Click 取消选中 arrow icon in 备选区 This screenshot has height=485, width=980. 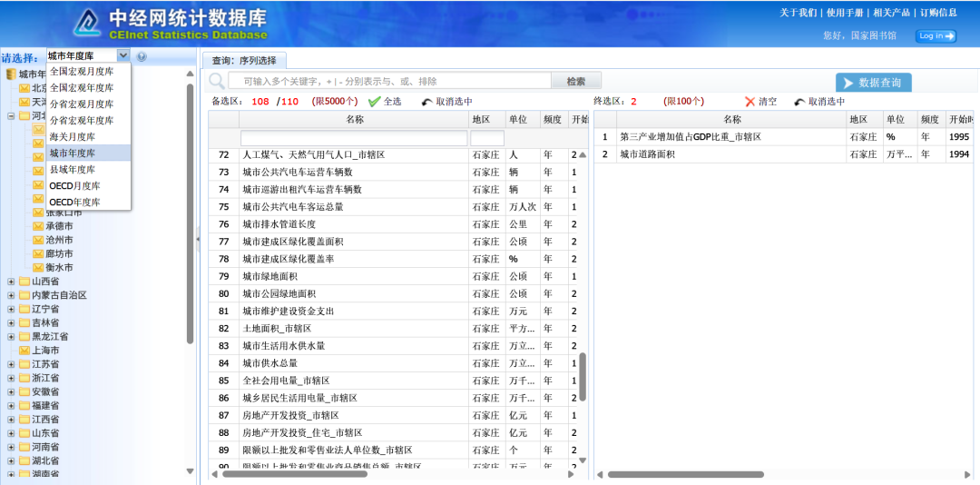[426, 102]
